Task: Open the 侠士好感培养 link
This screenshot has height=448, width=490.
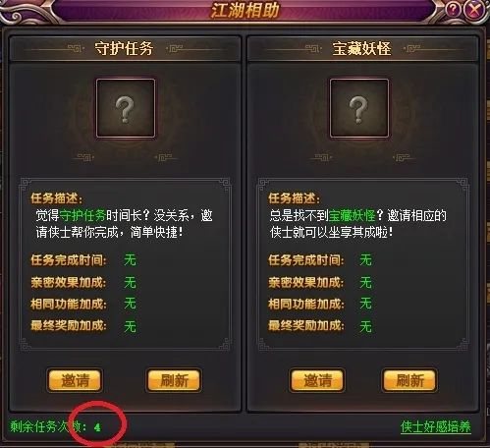Action: click(436, 426)
